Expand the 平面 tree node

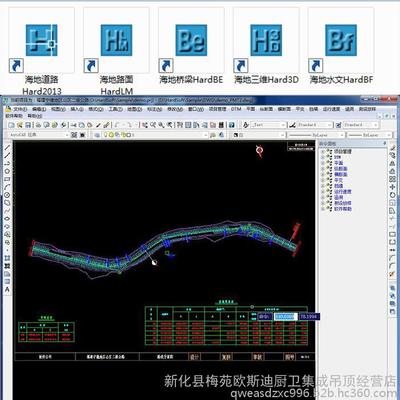click(x=322, y=163)
